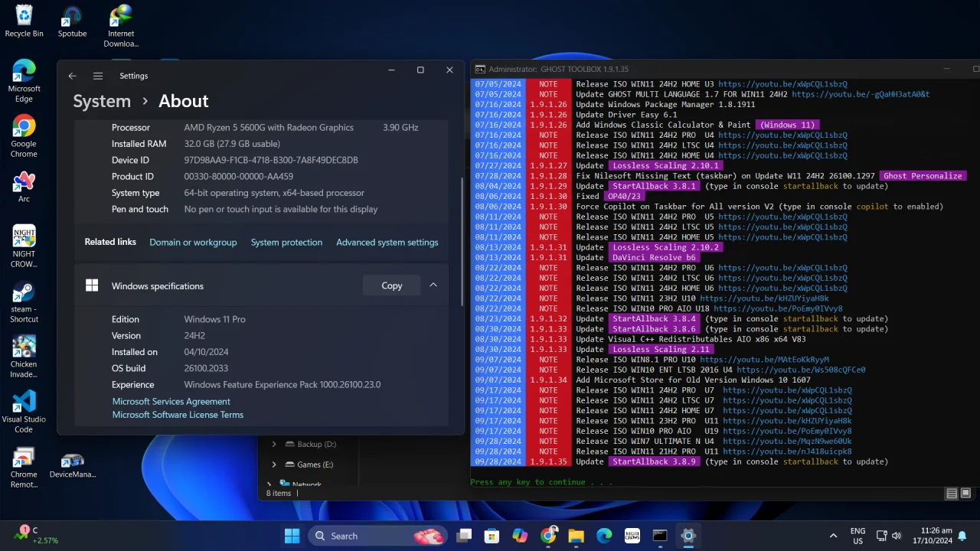Expand Games (E:) drive node
This screenshot has height=551, width=980.
pyautogui.click(x=274, y=465)
